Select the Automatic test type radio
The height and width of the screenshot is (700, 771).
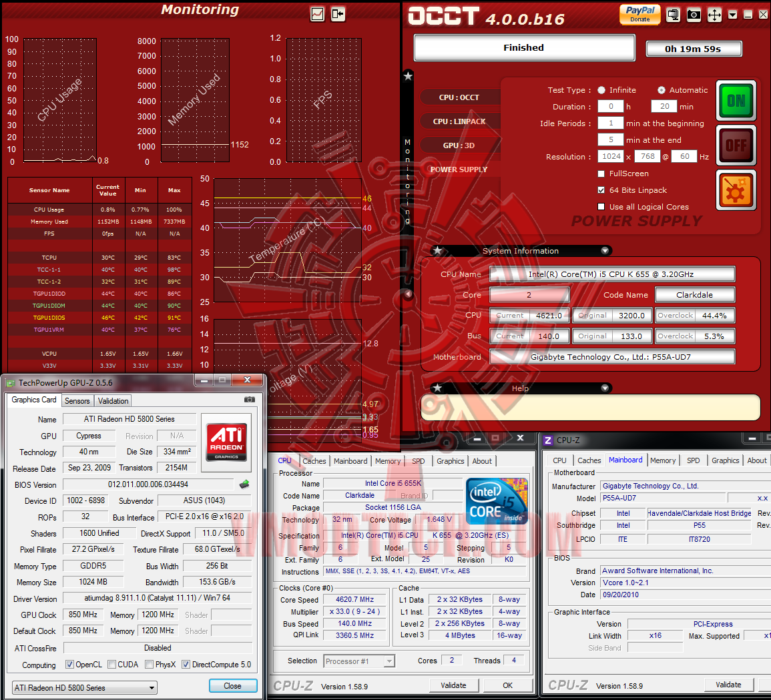[662, 90]
